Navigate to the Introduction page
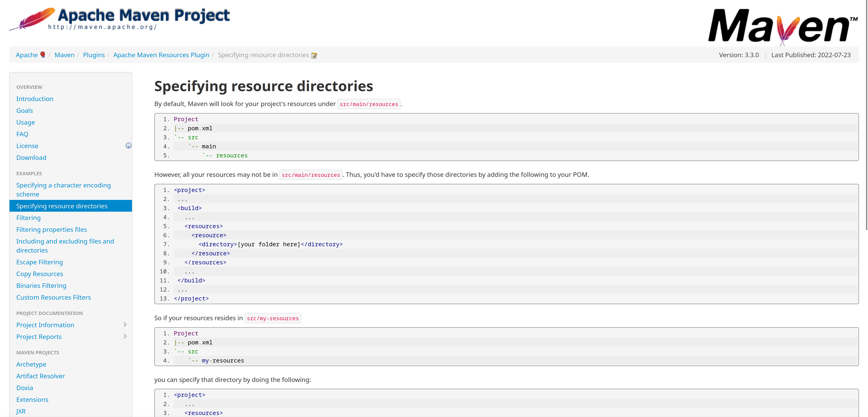Image resolution: width=868 pixels, height=417 pixels. tap(35, 99)
